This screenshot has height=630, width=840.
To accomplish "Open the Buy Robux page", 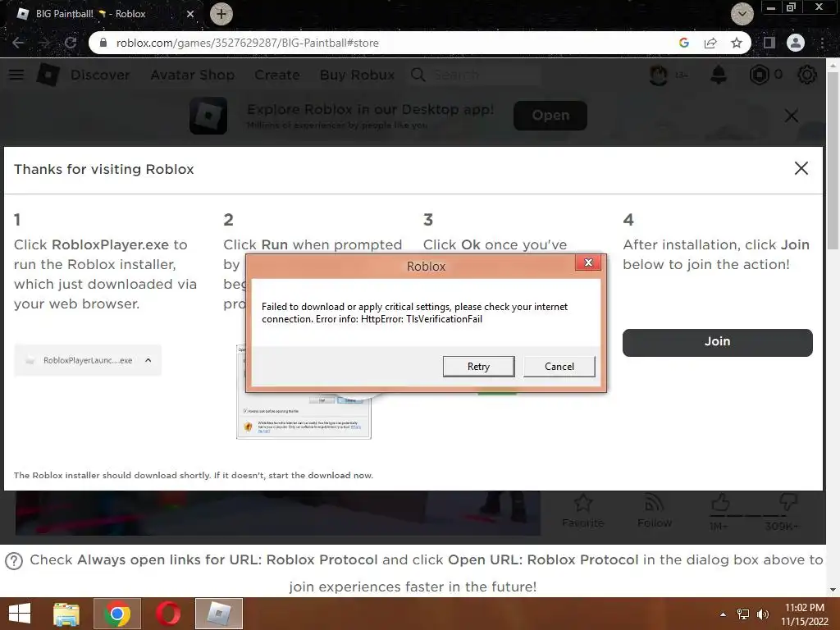I will (358, 75).
